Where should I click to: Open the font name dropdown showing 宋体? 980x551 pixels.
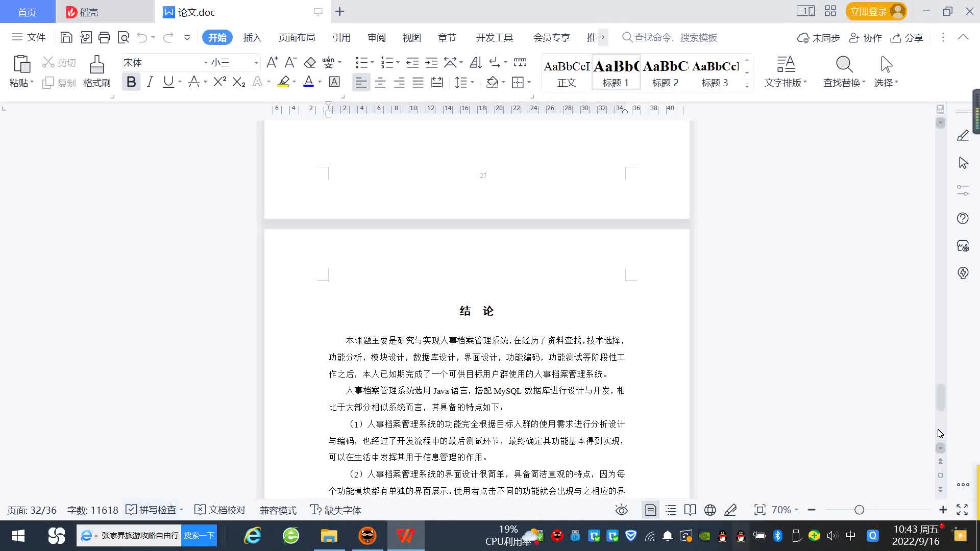[206, 63]
